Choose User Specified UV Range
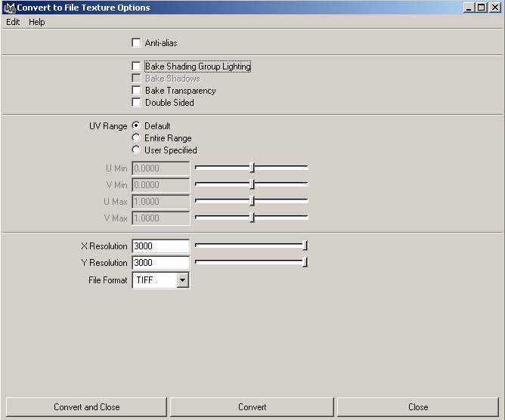Screen dimensions: 505x420 pyautogui.click(x=137, y=150)
